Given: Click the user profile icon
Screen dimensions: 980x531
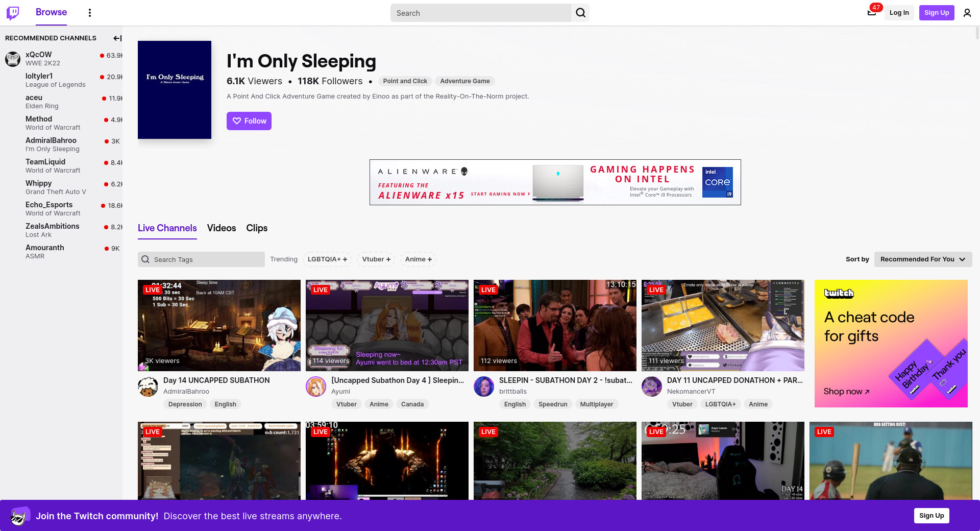Looking at the screenshot, I should (967, 13).
